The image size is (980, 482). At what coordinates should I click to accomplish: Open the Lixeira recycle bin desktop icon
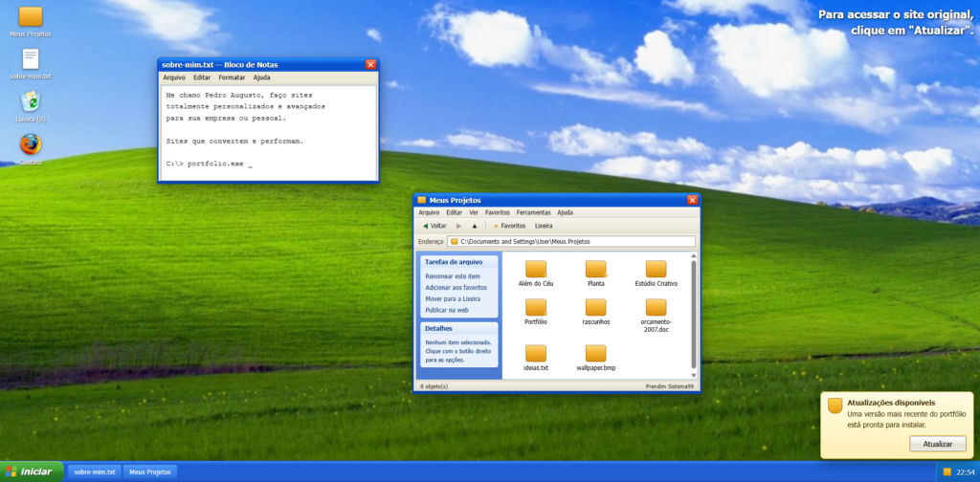pyautogui.click(x=31, y=106)
